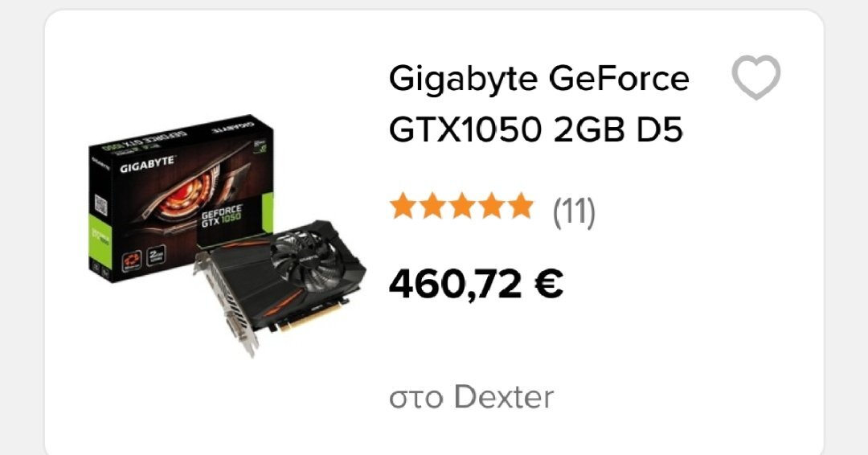Click the word Dexter in the store label
868x455 pixels.
pyautogui.click(x=504, y=397)
